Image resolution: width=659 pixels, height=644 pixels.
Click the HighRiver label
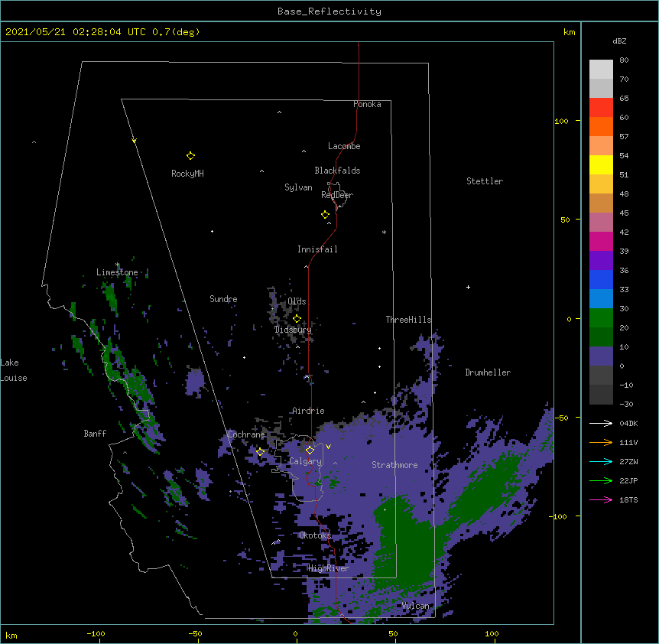point(329,568)
